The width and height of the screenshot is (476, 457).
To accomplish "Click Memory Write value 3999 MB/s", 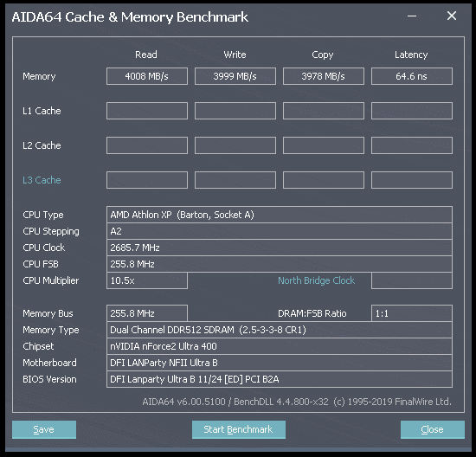I will point(235,76).
